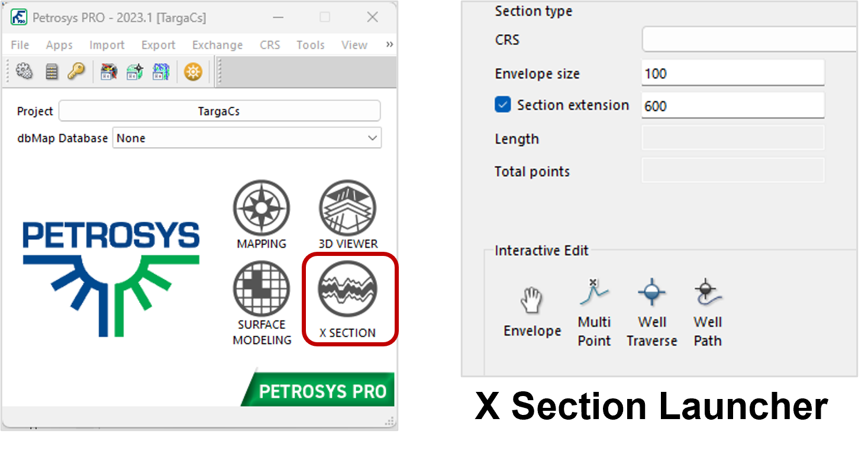868x451 pixels.
Task: Open the dbMap Database dropdown
Action: coord(372,138)
